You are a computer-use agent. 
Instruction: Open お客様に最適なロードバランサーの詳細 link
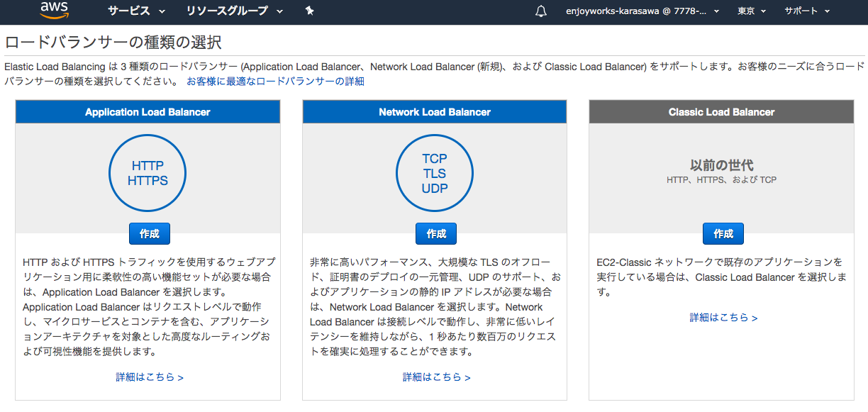click(x=275, y=82)
